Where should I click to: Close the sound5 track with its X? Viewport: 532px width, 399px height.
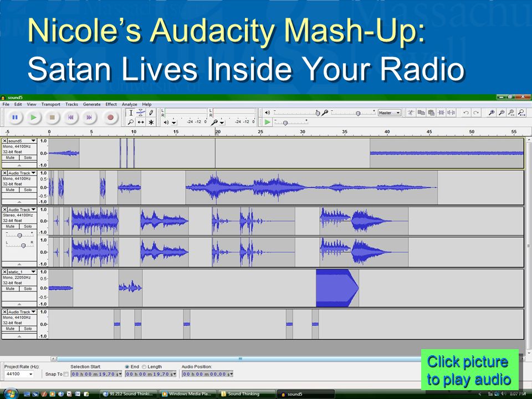tap(5, 140)
